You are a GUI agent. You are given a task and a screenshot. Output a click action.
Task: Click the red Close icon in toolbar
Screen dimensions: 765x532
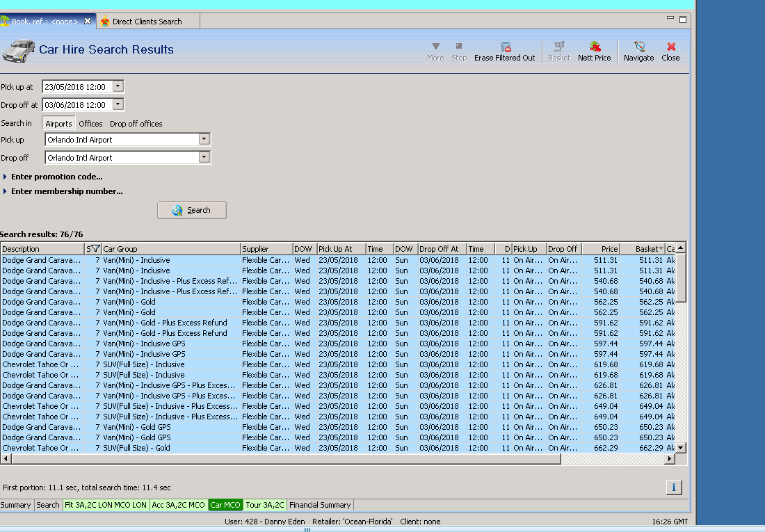tap(670, 47)
